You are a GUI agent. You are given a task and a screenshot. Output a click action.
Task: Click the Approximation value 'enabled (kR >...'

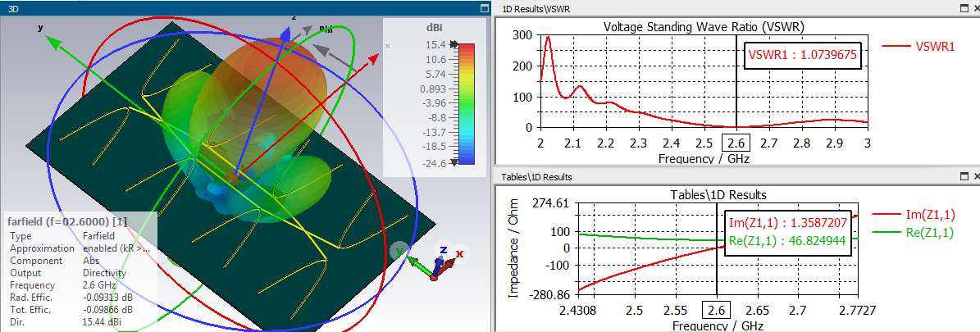pos(116,248)
